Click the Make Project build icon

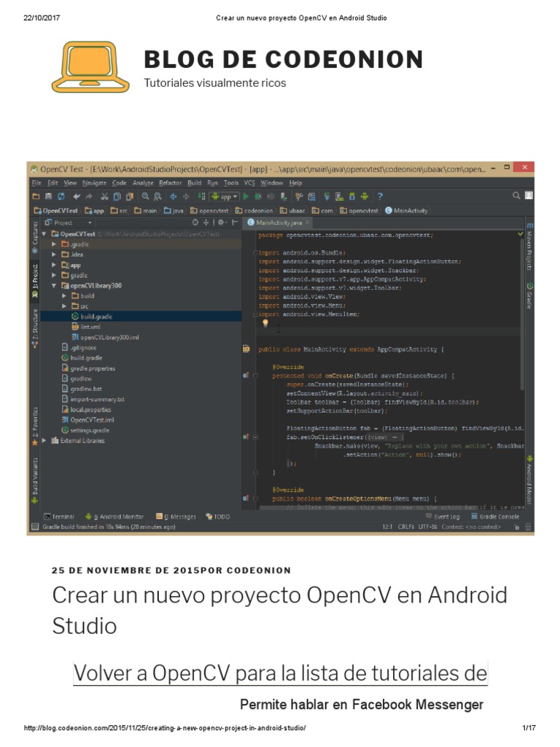pyautogui.click(x=201, y=196)
